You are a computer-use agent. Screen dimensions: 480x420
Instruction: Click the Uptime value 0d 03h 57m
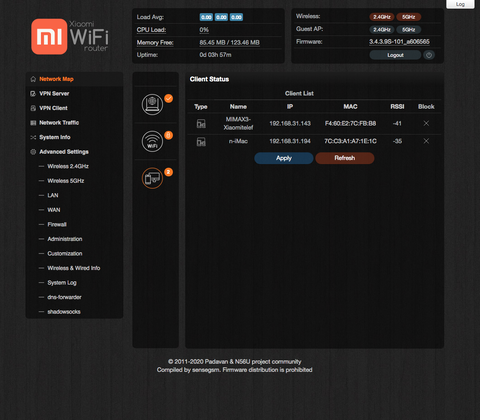point(215,55)
